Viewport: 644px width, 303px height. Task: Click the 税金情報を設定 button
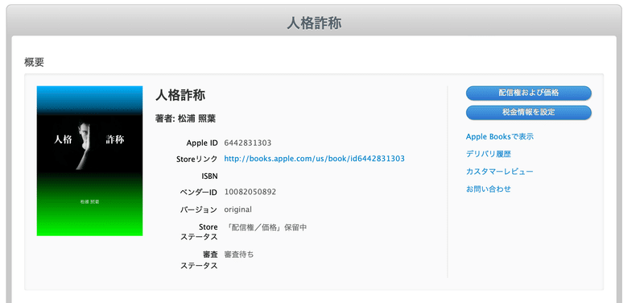pyautogui.click(x=529, y=112)
